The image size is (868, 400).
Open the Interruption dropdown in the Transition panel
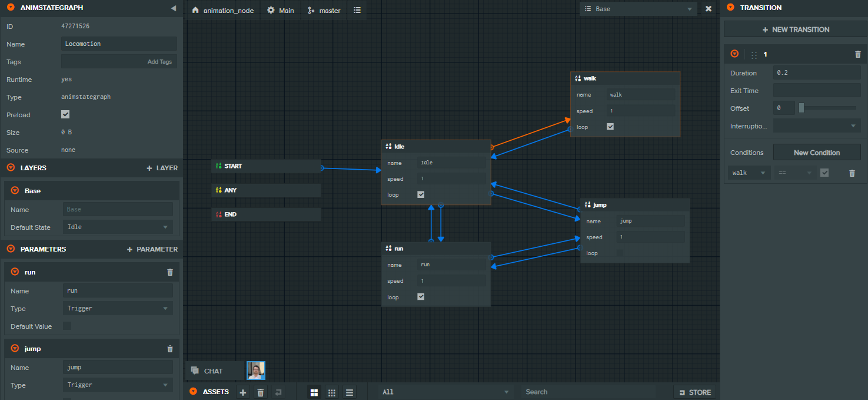(x=817, y=125)
